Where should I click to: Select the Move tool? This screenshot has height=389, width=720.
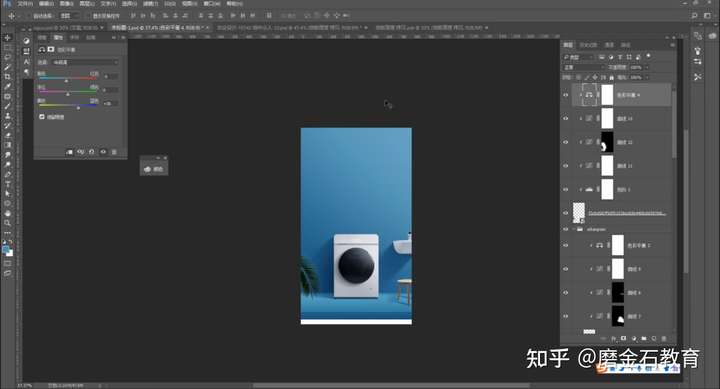(x=8, y=38)
